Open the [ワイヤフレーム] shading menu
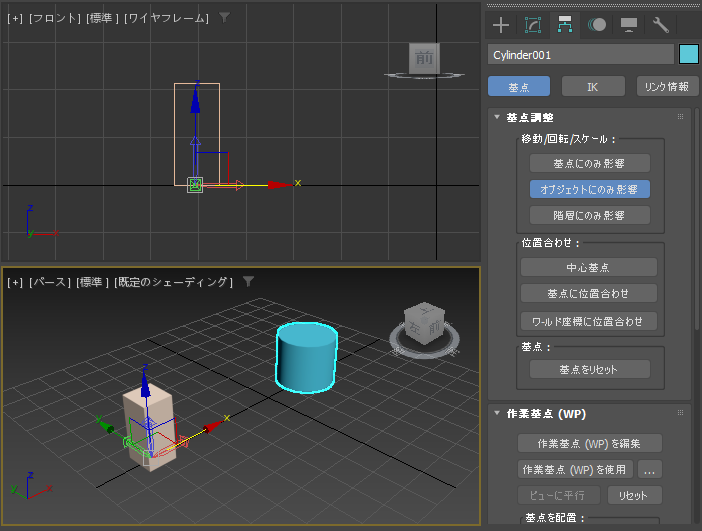This screenshot has height=531, width=702. 167,18
